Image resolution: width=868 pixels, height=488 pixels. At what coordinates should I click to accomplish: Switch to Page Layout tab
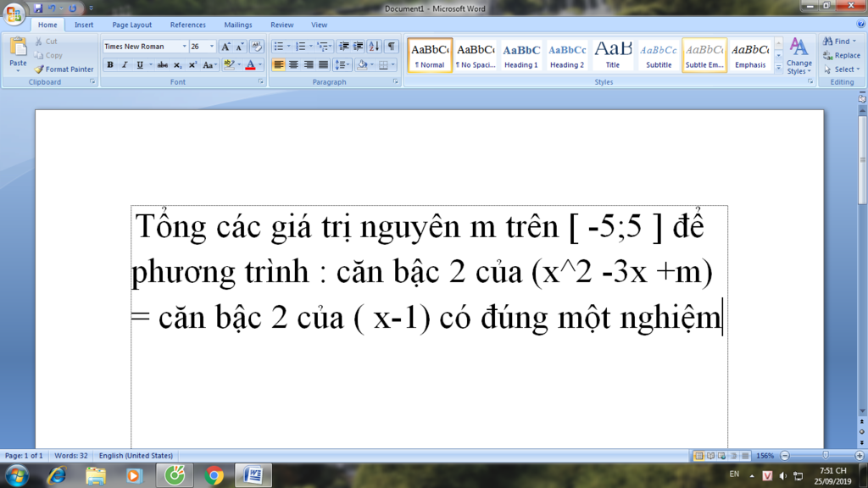(131, 25)
